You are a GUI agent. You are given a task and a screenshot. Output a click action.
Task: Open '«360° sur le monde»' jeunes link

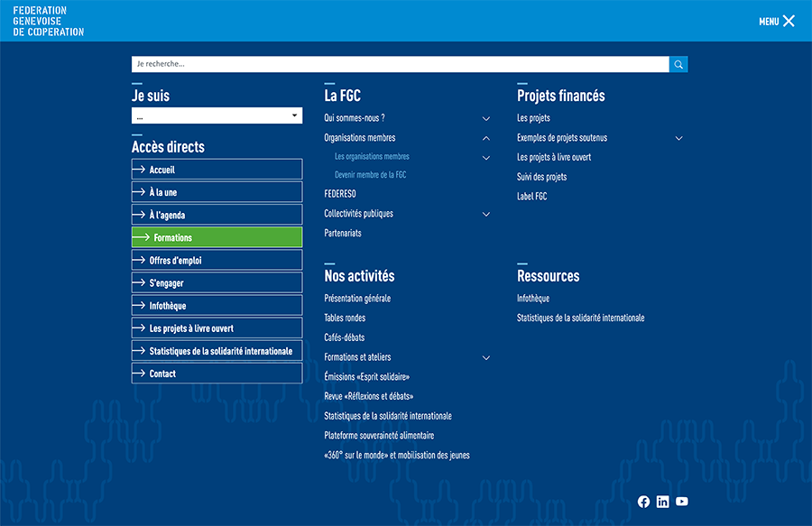397,456
